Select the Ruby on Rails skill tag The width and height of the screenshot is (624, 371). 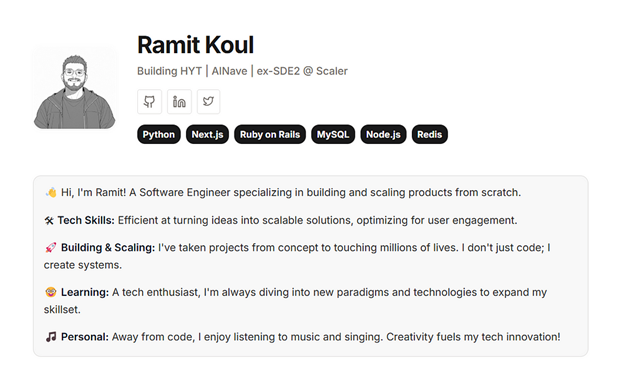pos(270,135)
